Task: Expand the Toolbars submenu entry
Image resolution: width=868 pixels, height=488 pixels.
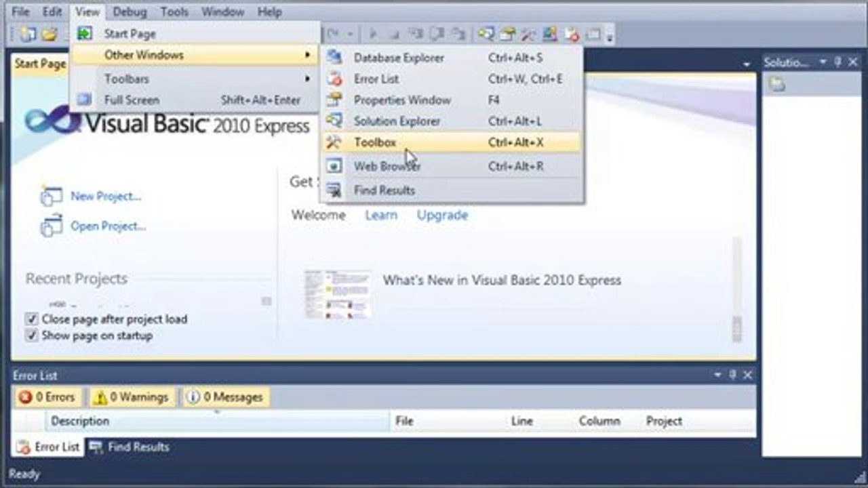Action: point(195,79)
